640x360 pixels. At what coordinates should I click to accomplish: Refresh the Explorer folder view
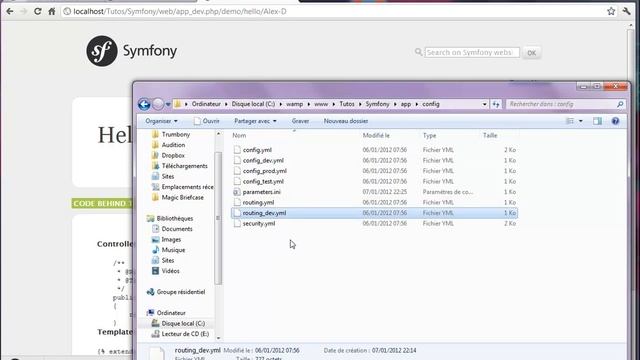tap(496, 104)
